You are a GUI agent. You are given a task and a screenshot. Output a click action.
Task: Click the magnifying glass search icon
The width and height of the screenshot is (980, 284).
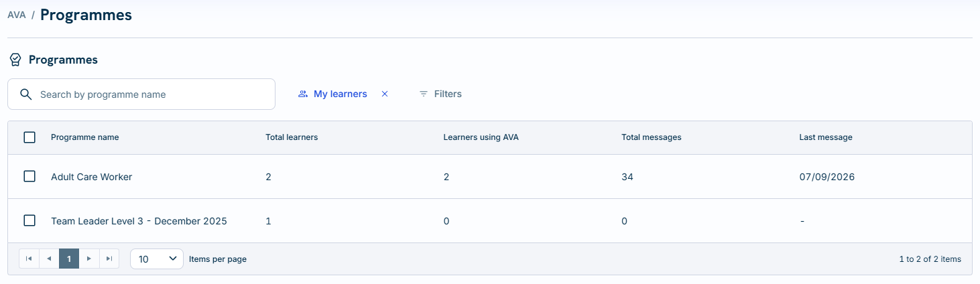(26, 94)
